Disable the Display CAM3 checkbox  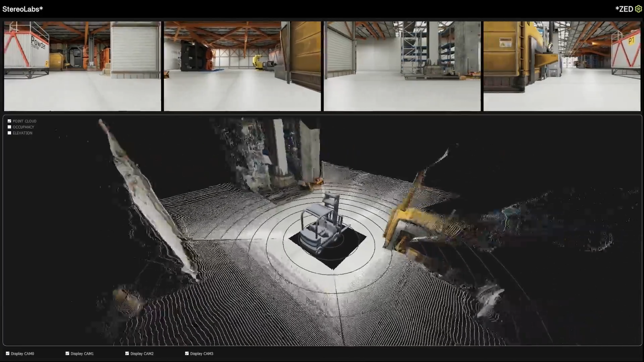click(x=187, y=353)
